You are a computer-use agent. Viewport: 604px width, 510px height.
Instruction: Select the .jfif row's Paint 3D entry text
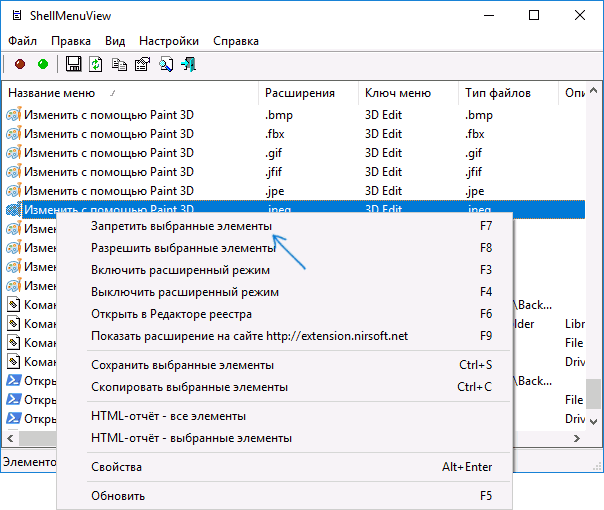click(109, 171)
